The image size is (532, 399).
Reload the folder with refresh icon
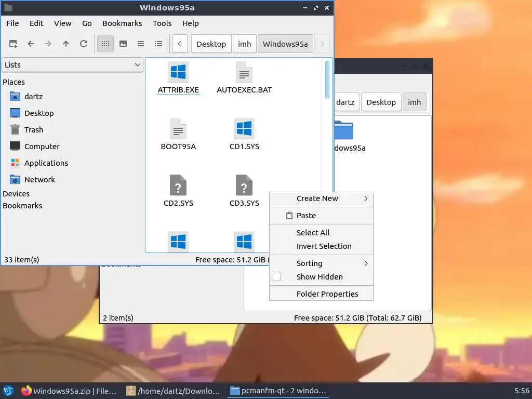click(x=84, y=44)
